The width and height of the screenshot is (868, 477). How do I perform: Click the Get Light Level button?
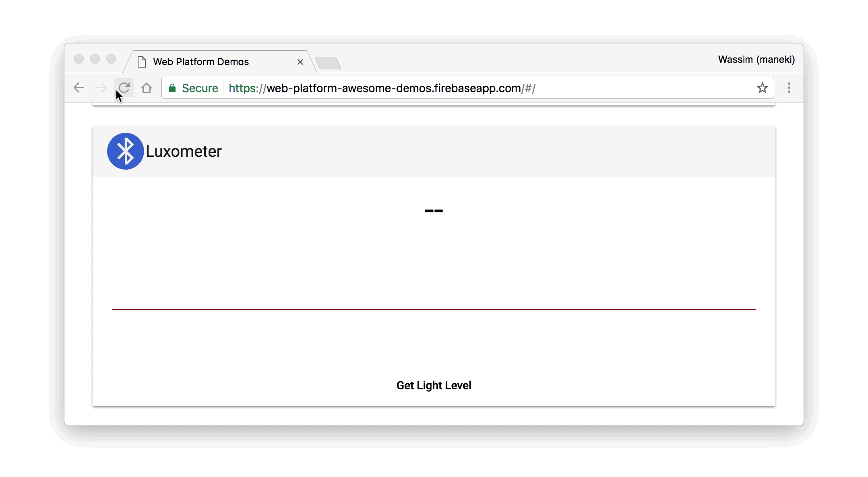434,385
